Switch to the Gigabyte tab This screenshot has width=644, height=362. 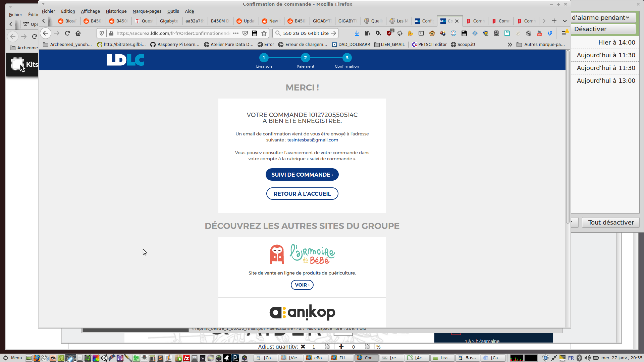[169, 21]
